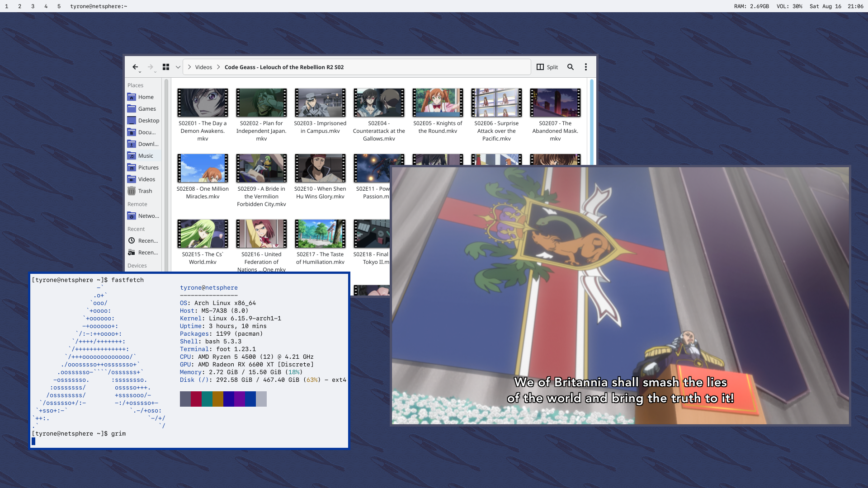Open the Home place in sidebar
The width and height of the screenshot is (868, 488).
[146, 97]
